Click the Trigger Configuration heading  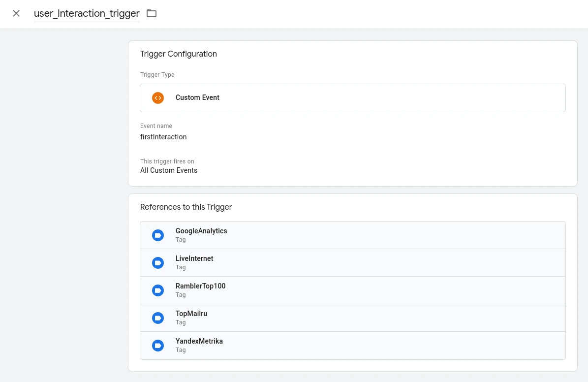[x=178, y=54]
